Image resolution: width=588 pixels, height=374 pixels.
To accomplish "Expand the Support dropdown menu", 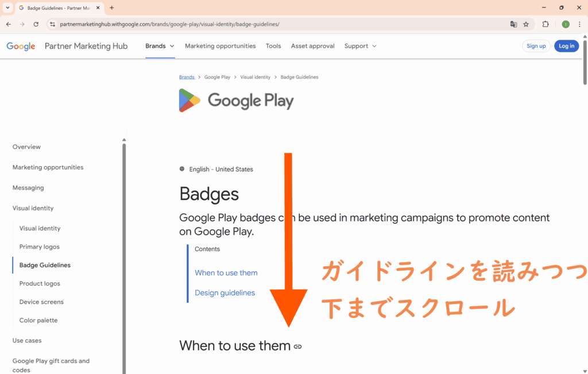I will (360, 46).
